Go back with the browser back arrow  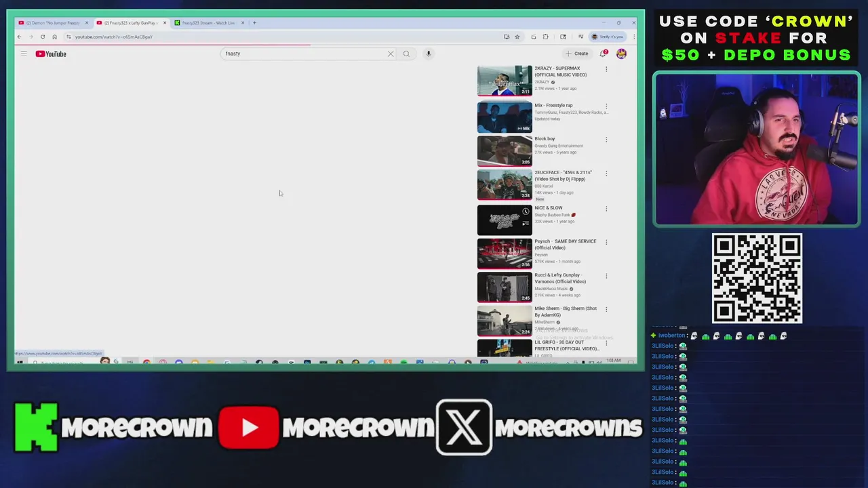pyautogui.click(x=20, y=37)
